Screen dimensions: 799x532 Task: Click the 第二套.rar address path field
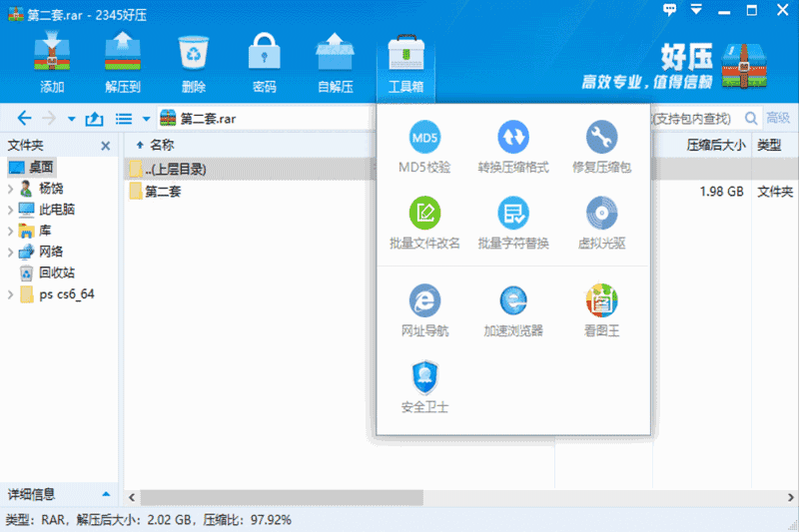(265, 119)
